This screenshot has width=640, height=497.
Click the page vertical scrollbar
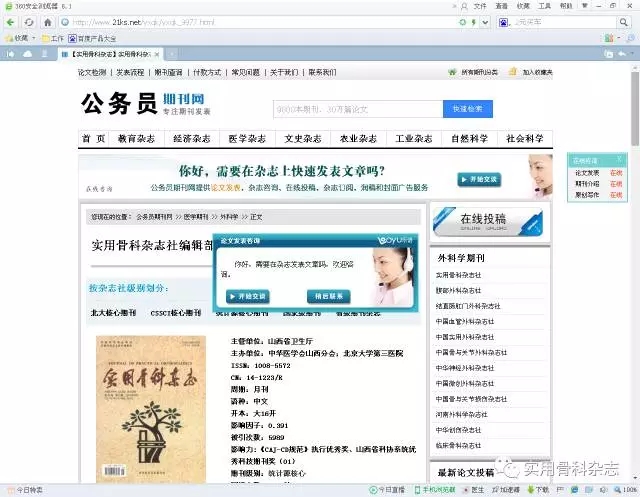tap(635, 109)
